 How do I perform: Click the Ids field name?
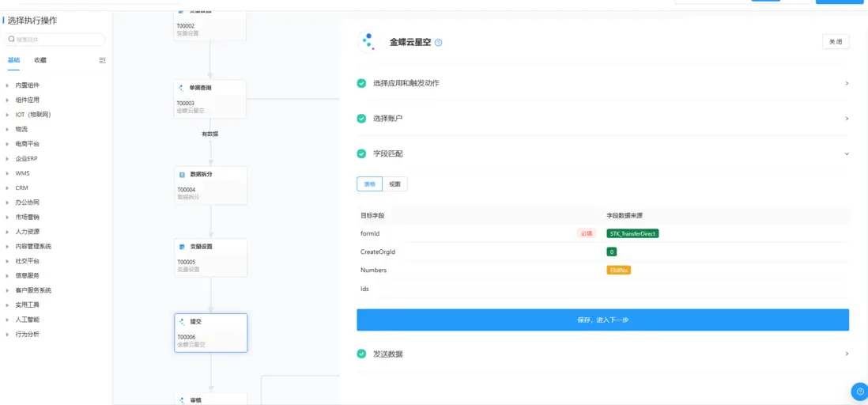tap(364, 289)
